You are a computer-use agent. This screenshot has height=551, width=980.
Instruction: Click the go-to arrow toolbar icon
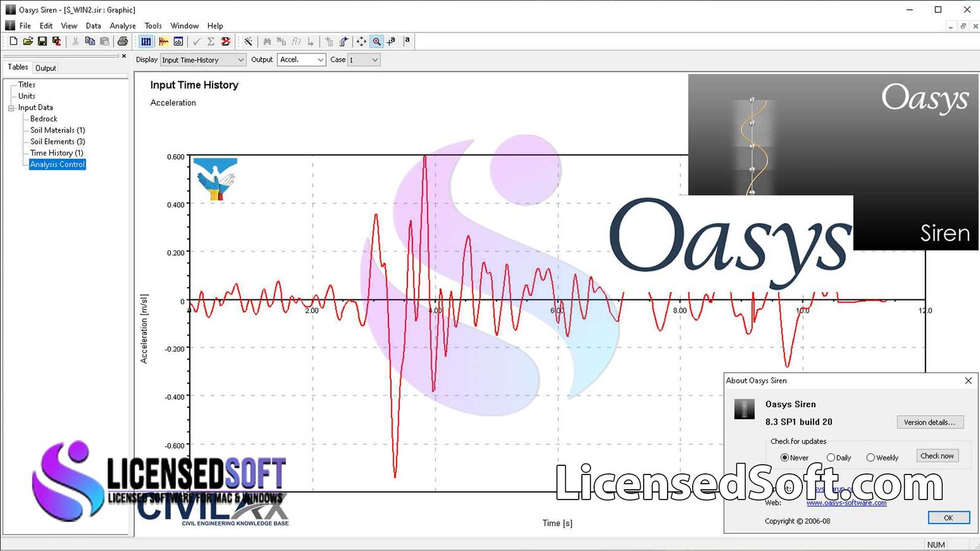[311, 41]
